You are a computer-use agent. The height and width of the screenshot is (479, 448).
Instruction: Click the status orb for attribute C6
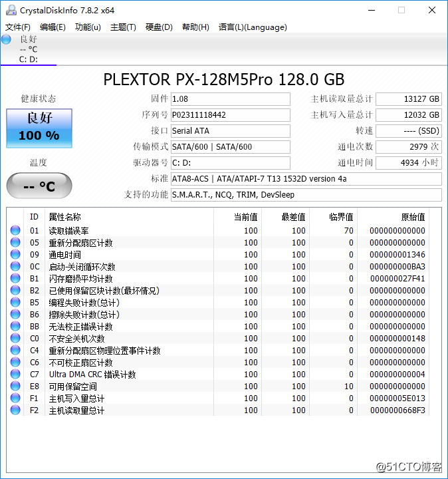click(15, 362)
